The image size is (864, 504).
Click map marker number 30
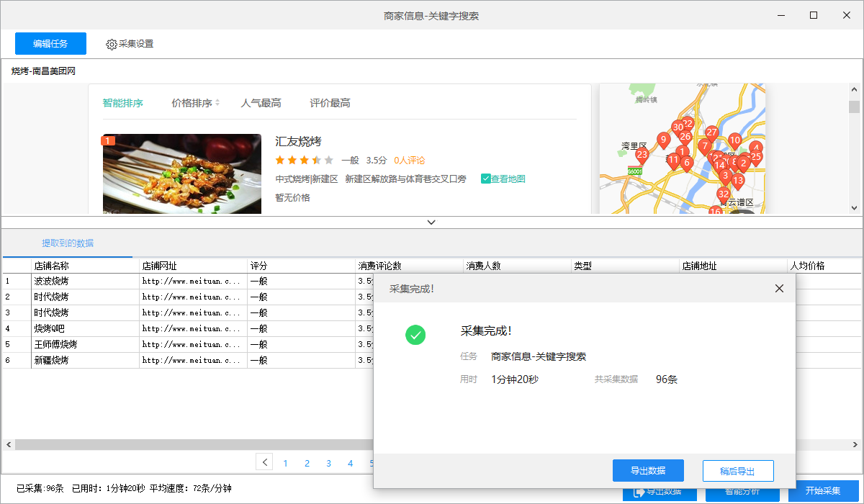678,128
